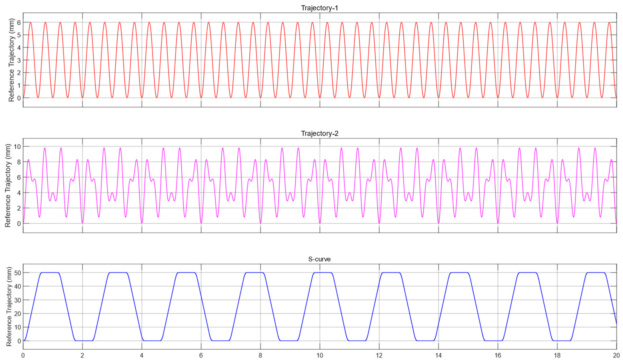The image size is (623, 364).
Task: Click first red sine peak in Trajectory-1
Action: (30, 23)
